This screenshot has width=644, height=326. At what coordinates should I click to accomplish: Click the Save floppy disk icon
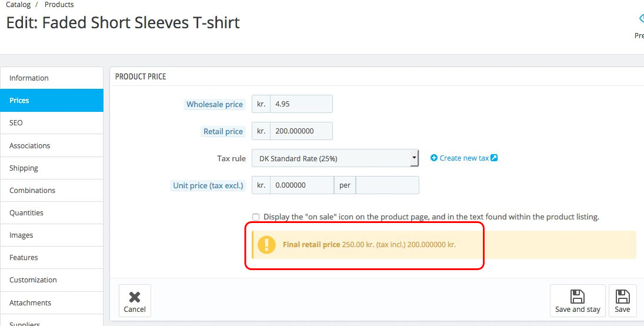622,296
